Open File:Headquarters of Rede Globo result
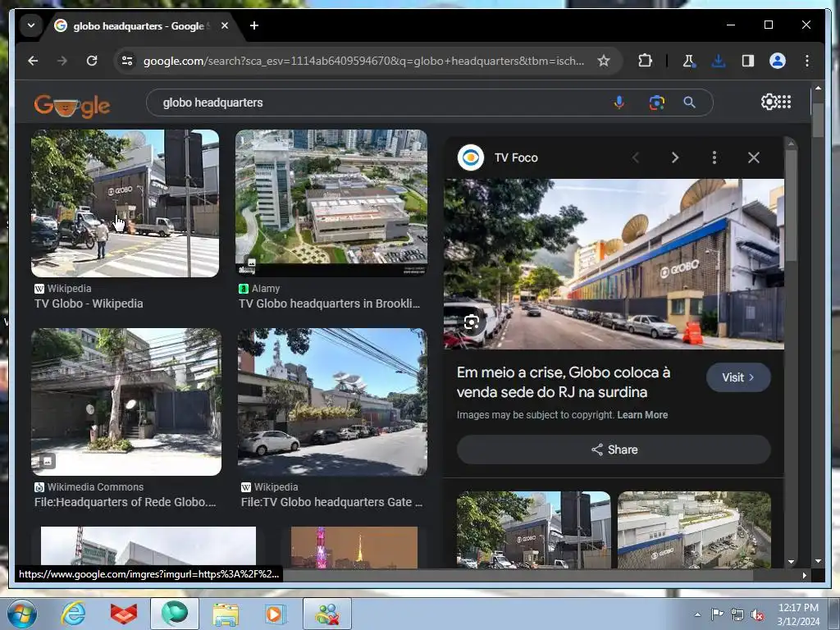 pyautogui.click(x=126, y=502)
